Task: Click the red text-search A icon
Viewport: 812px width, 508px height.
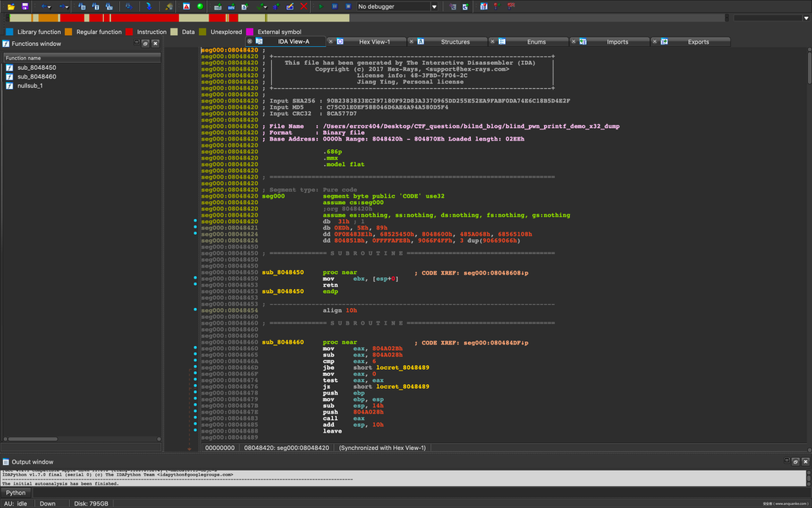Action: tap(186, 6)
